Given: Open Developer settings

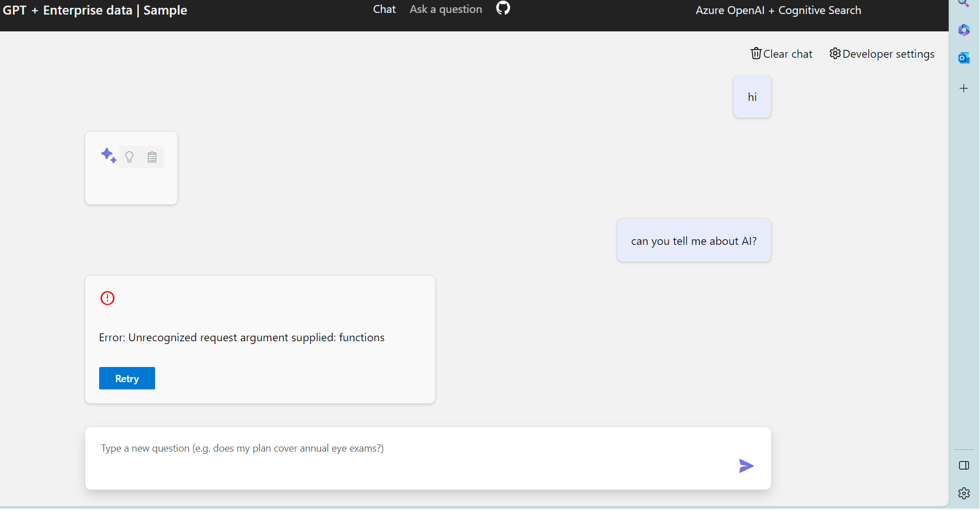Looking at the screenshot, I should coord(888,54).
